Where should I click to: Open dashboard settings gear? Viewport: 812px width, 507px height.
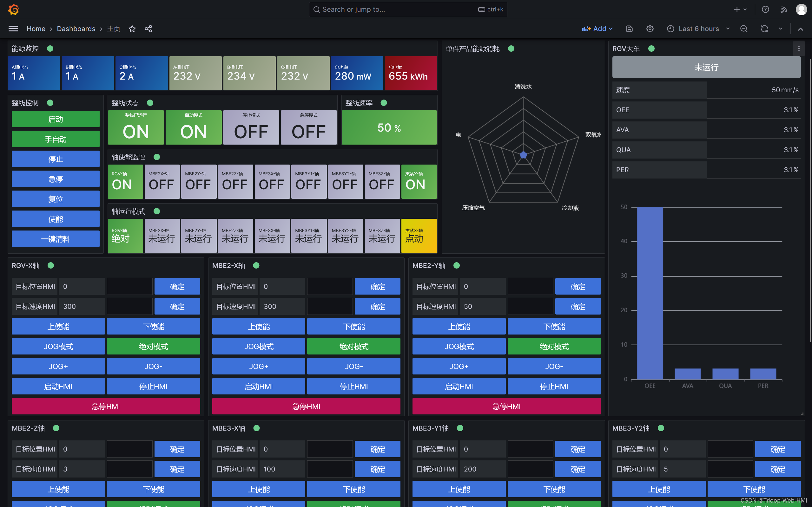(x=650, y=29)
